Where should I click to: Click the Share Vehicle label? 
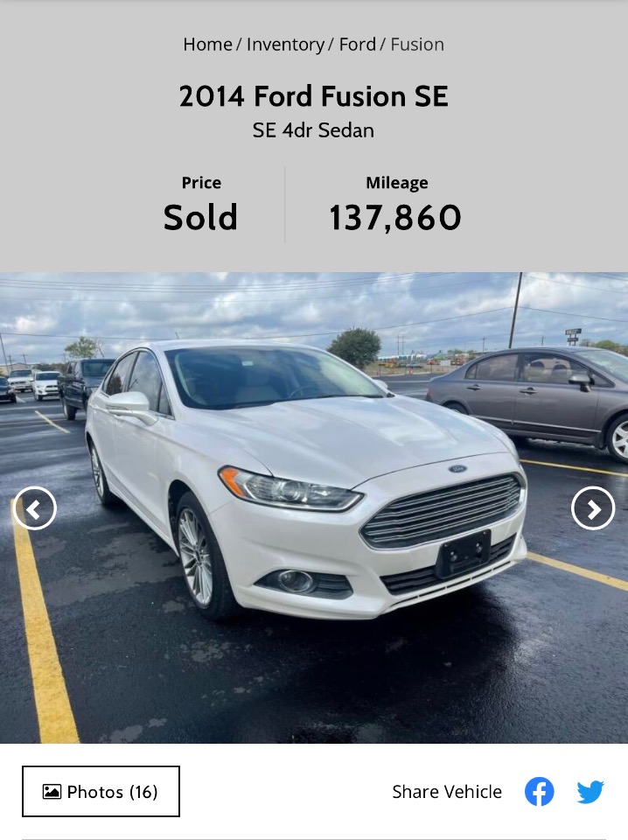447,791
